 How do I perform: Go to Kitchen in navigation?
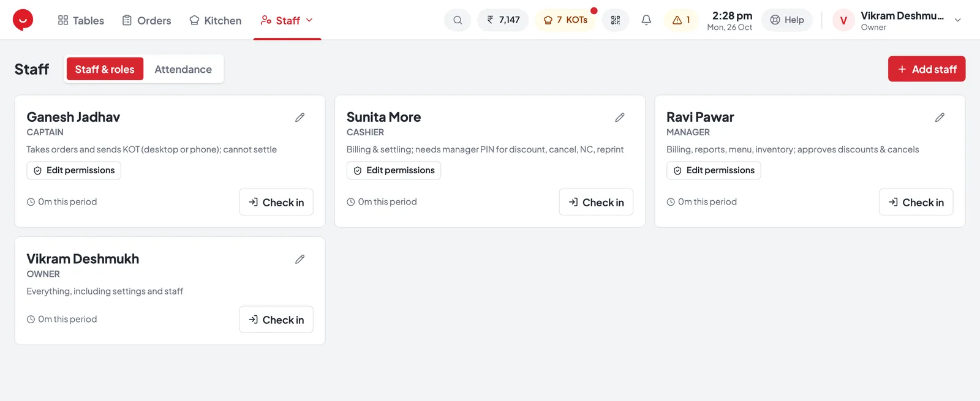[215, 20]
